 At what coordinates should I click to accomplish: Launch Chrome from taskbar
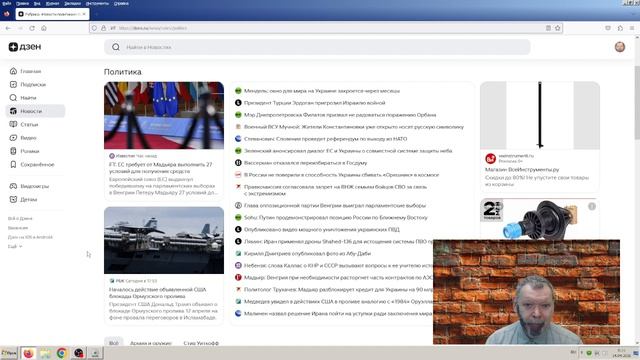click(x=62, y=353)
